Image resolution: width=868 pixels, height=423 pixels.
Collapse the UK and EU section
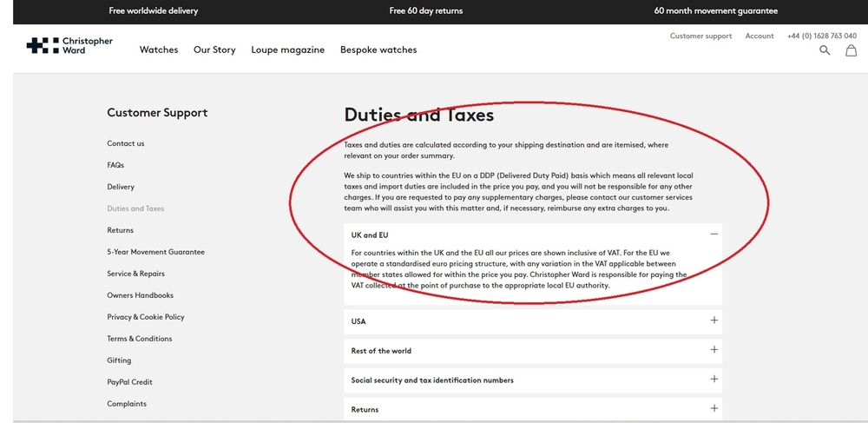pyautogui.click(x=713, y=235)
